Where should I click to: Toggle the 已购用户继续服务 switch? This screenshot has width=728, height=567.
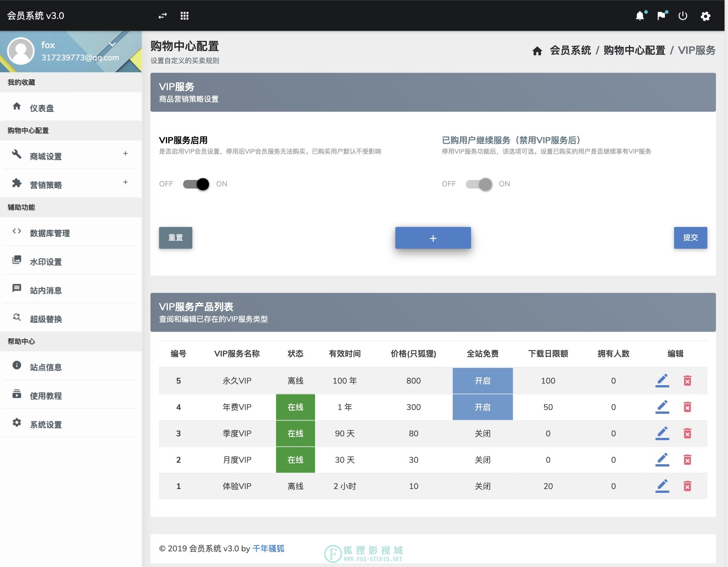pos(479,184)
